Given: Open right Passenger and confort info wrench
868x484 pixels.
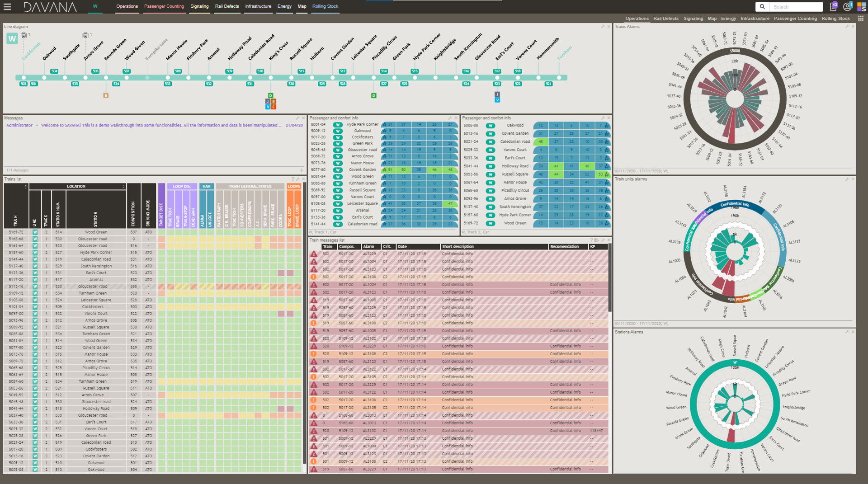Looking at the screenshot, I should tap(603, 118).
